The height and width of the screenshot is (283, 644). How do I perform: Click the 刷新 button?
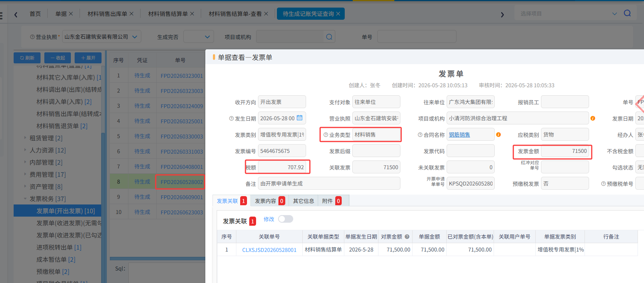tap(27, 58)
